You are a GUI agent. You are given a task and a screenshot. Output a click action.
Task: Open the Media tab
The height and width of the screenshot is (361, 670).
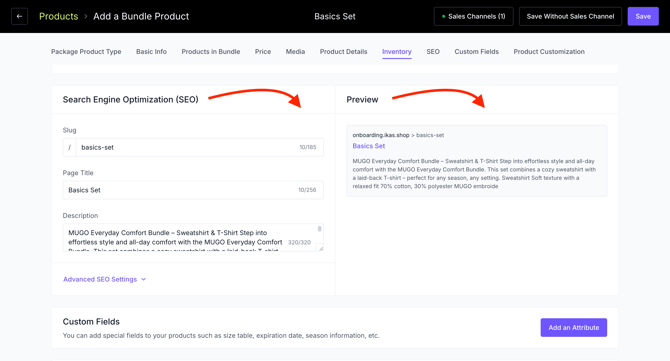(x=295, y=52)
